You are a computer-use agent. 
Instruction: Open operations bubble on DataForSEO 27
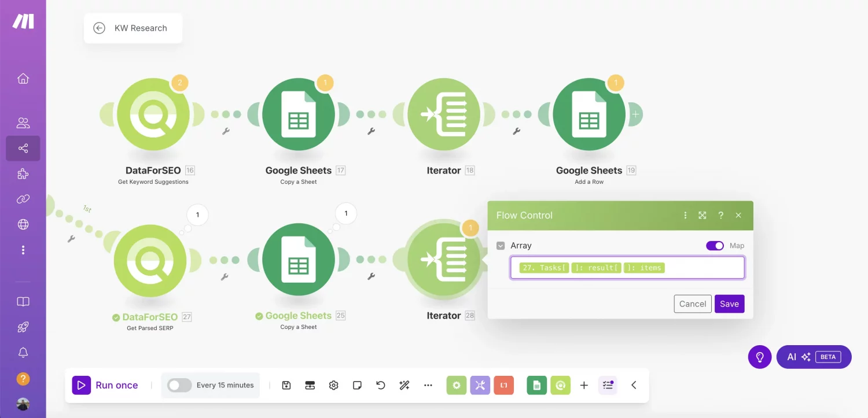(197, 215)
